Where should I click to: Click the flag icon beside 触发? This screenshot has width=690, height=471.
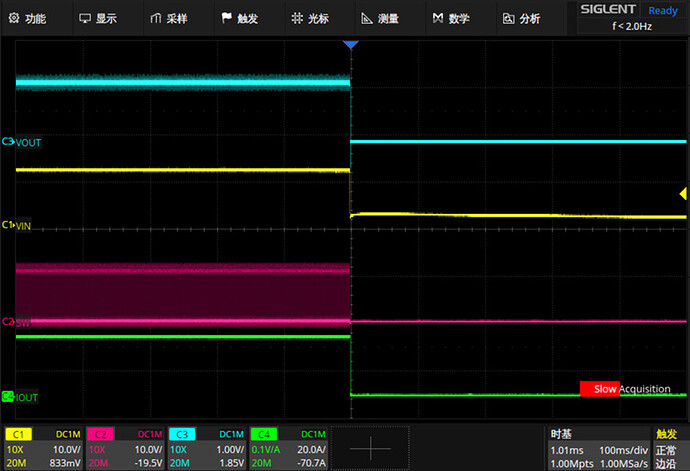pos(226,18)
